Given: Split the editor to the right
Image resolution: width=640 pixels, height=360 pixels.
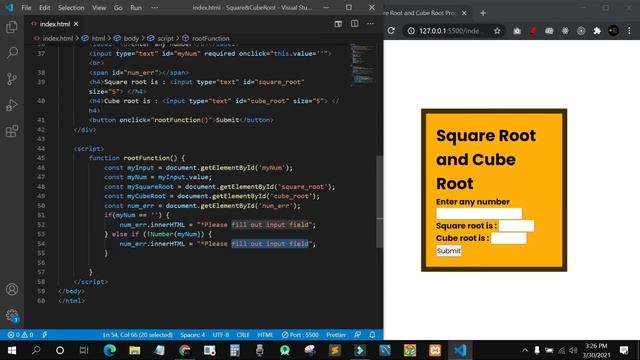Looking at the screenshot, I should 354,24.
